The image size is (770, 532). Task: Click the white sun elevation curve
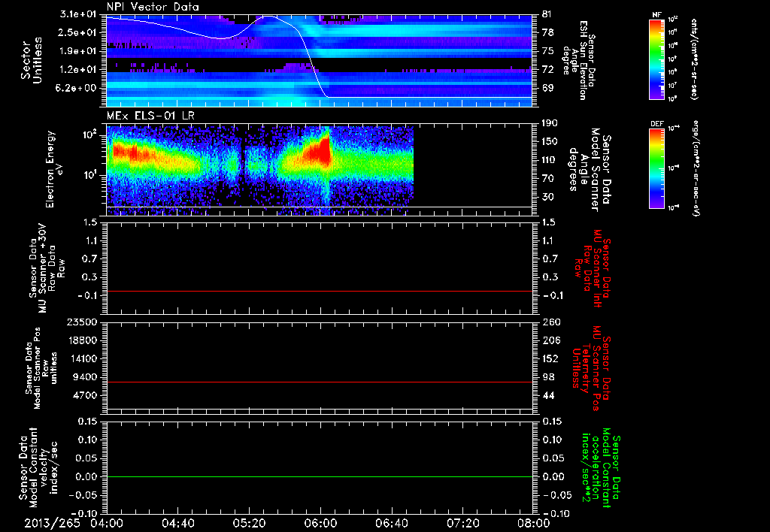click(311, 60)
